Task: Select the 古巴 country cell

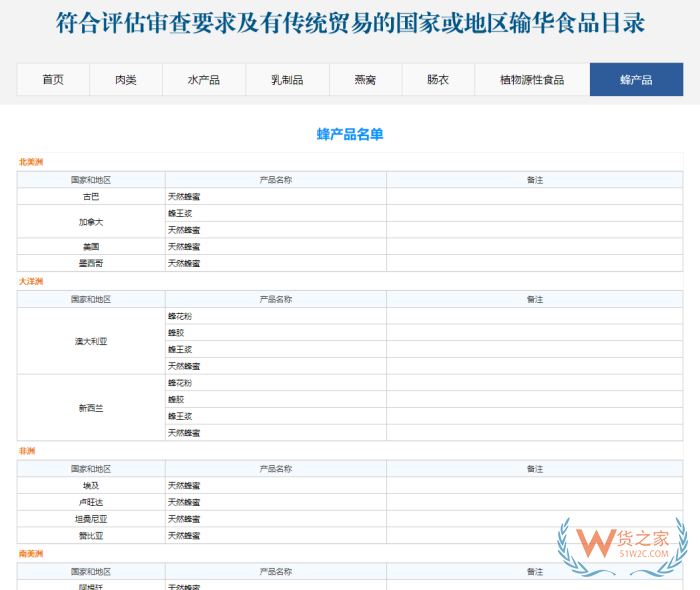Action: coord(91,197)
